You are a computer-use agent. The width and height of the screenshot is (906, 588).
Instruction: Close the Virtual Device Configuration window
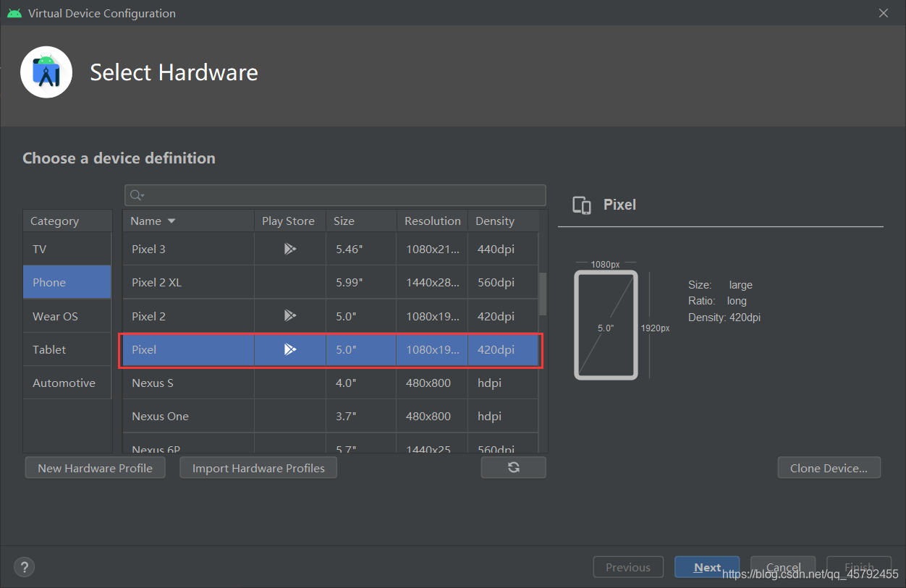pos(883,13)
